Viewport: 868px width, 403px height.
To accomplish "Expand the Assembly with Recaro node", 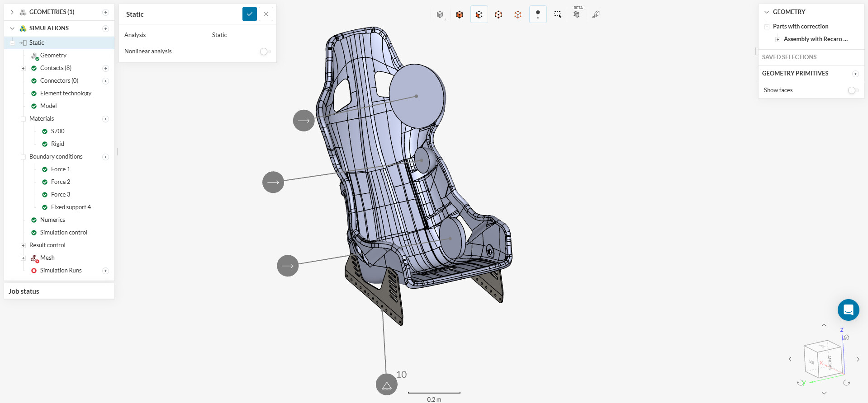I will click(778, 39).
